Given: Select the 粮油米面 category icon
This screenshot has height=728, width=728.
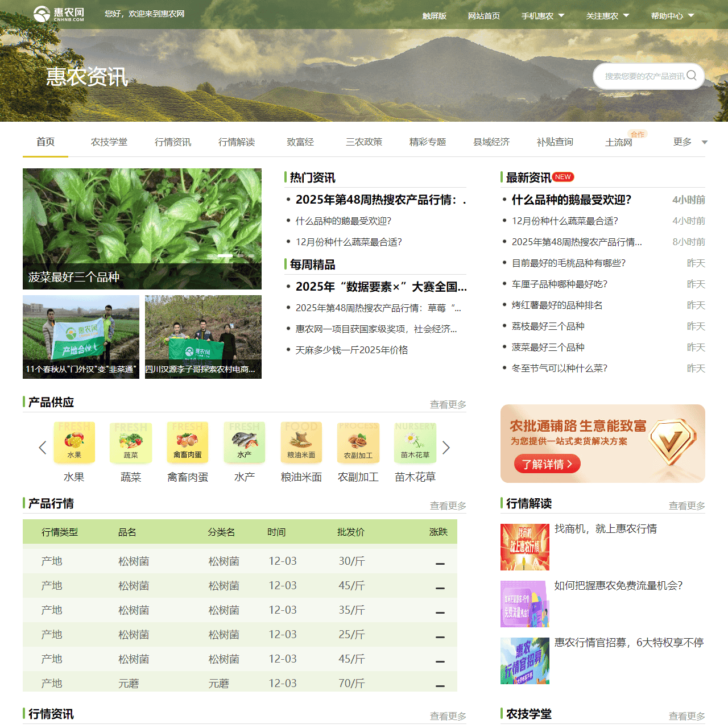Looking at the screenshot, I should pos(301,442).
